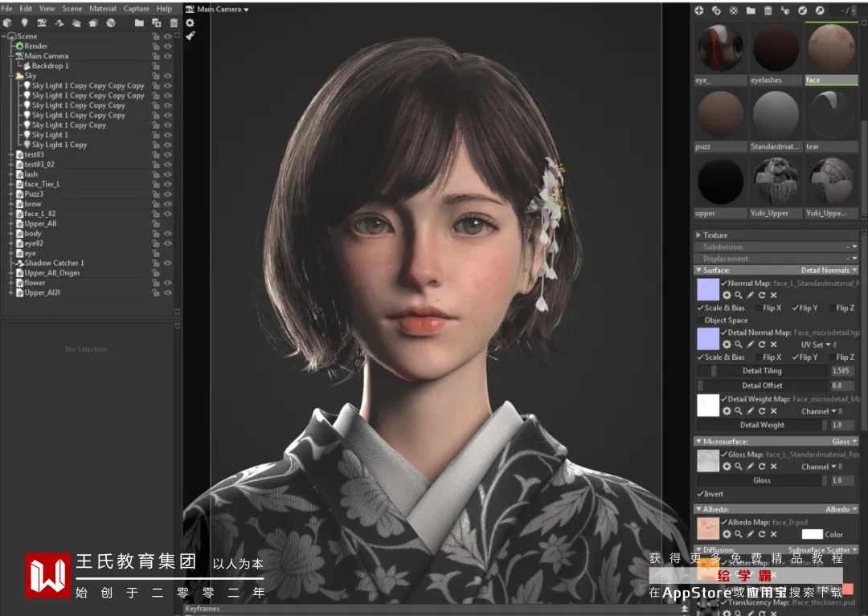
Task: Click the add fog cloud icon
Action: pyautogui.click(x=76, y=22)
